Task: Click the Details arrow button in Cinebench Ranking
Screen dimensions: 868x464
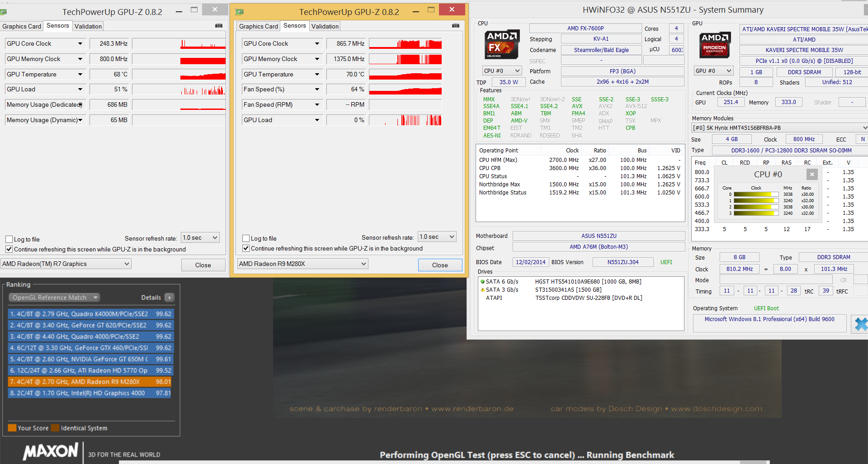Action: pos(170,298)
